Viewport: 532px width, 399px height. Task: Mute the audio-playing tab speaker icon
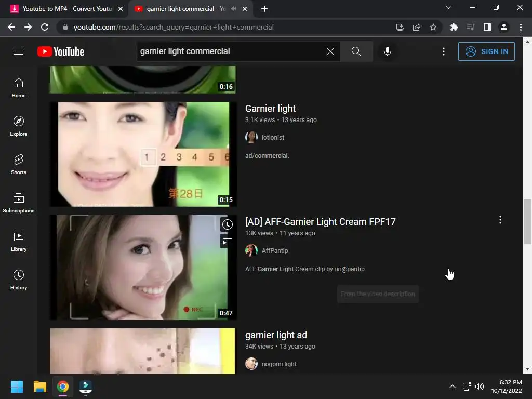point(233,9)
